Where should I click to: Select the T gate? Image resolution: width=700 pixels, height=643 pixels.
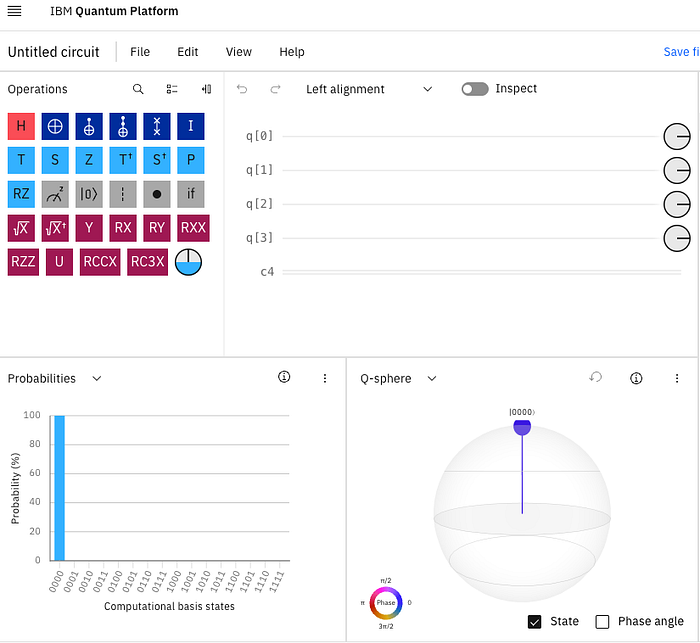tap(21, 160)
